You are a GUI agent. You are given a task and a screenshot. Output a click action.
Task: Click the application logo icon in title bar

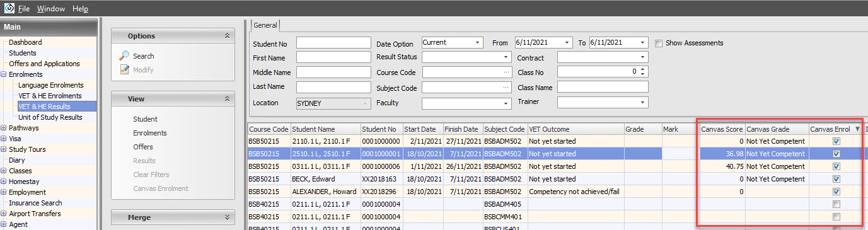pyautogui.click(x=8, y=9)
